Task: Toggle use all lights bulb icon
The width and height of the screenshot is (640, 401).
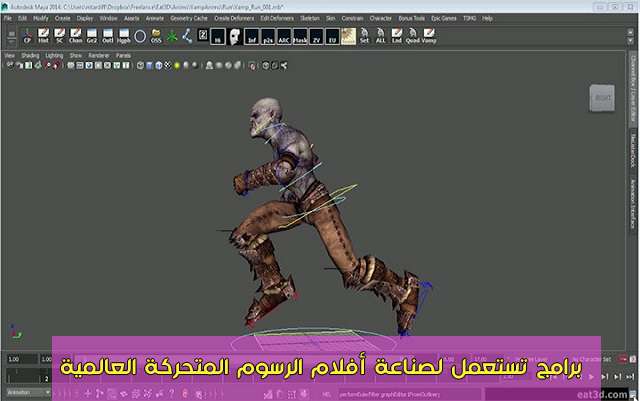Action: pyautogui.click(x=177, y=65)
